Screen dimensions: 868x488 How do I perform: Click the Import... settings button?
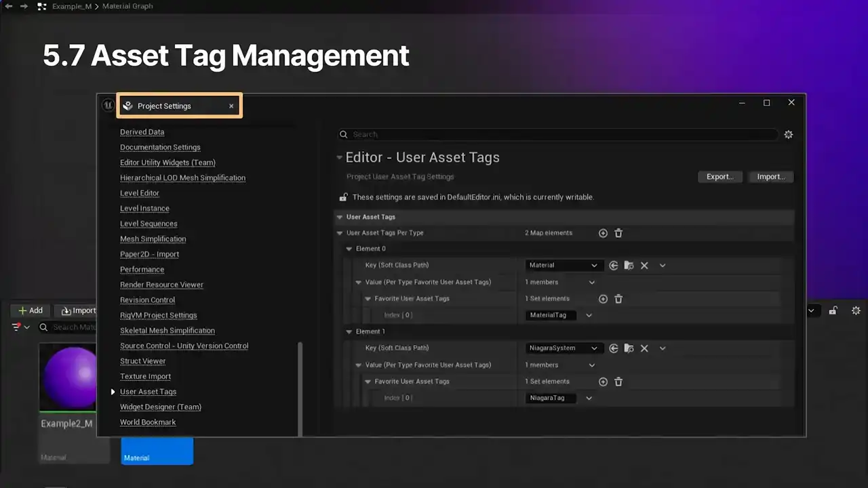(770, 177)
